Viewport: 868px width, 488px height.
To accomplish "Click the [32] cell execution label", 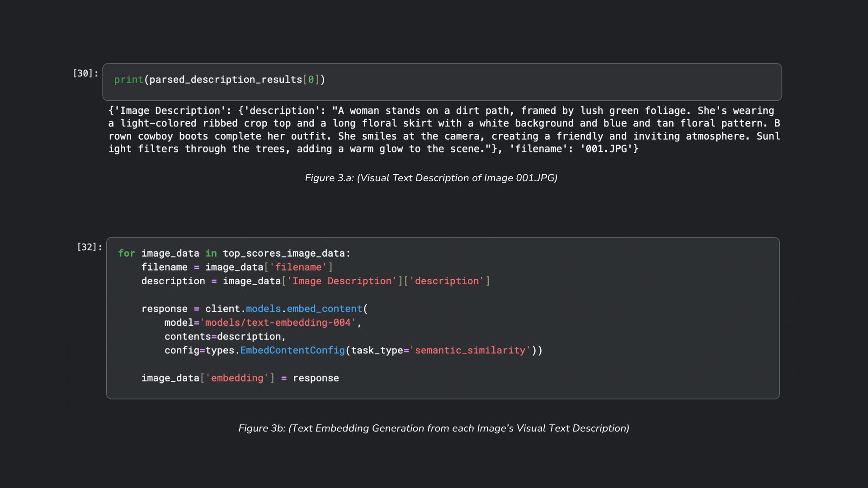I will tap(89, 247).
